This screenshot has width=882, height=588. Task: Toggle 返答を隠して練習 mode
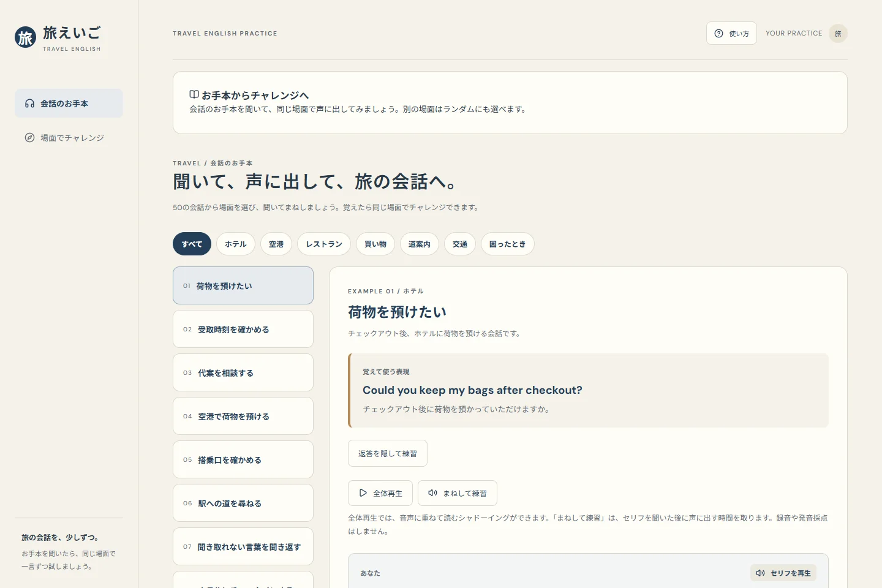[388, 453]
